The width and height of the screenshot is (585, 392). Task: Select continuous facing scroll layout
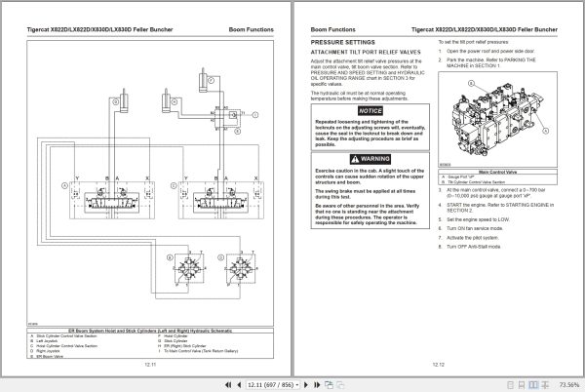[x=545, y=385]
